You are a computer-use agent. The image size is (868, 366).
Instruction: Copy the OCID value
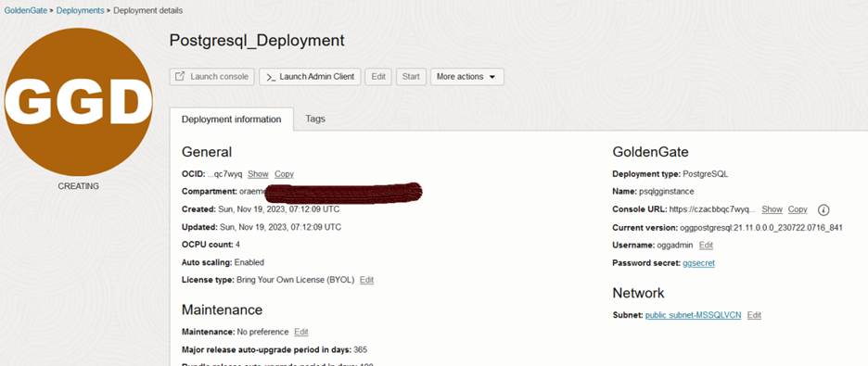click(284, 173)
